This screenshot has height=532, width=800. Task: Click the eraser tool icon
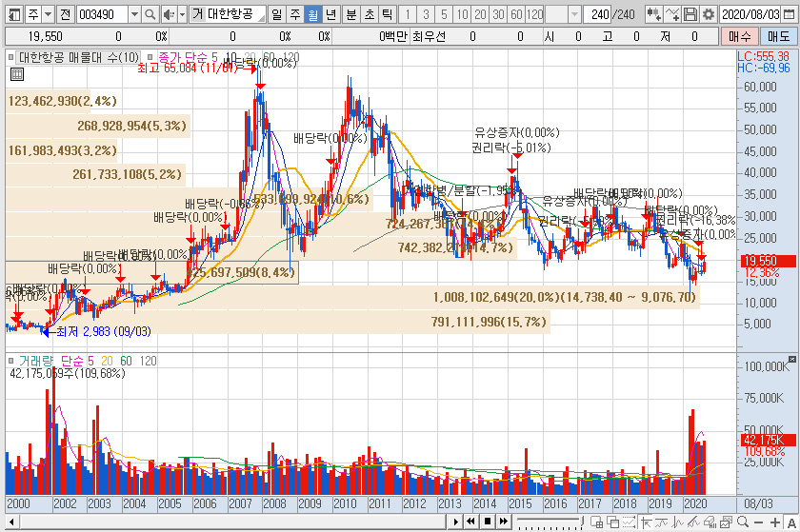(710, 522)
